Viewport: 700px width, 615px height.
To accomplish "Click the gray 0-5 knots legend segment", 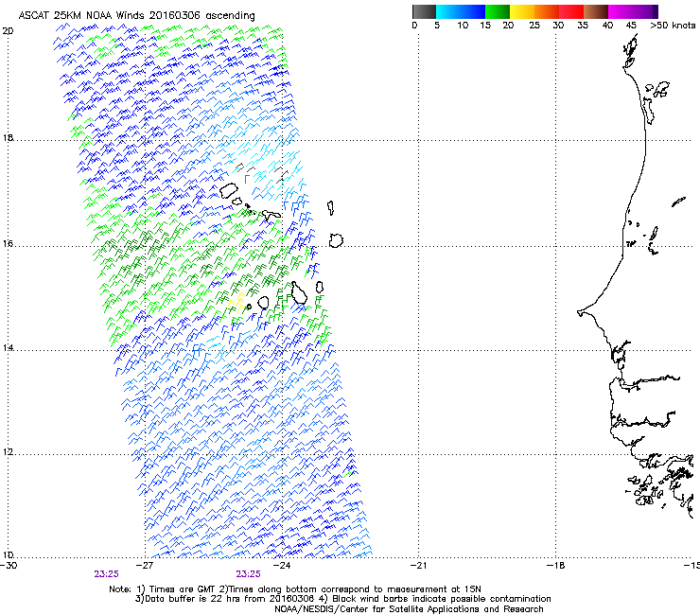I will (424, 11).
